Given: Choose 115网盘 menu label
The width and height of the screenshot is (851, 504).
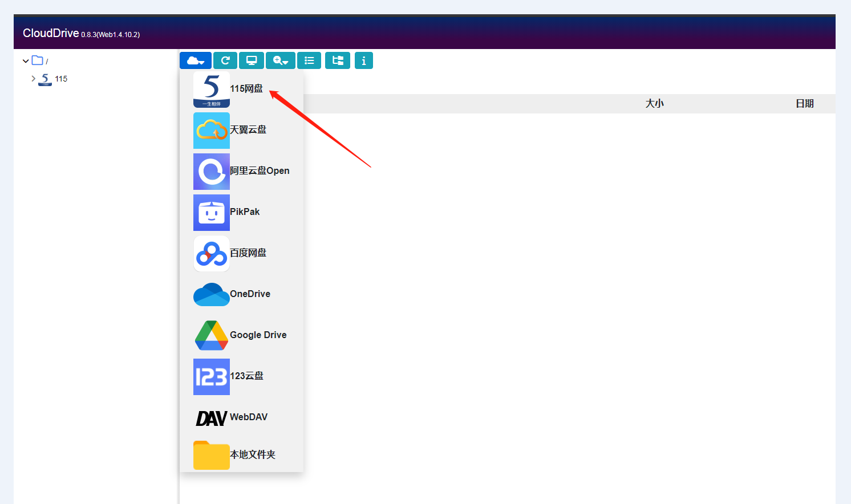Looking at the screenshot, I should coord(246,88).
